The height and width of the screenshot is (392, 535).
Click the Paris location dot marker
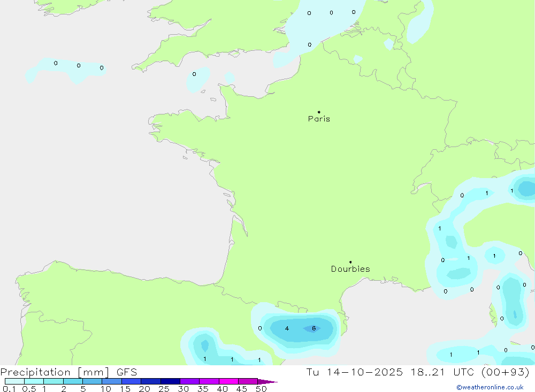[319, 112]
